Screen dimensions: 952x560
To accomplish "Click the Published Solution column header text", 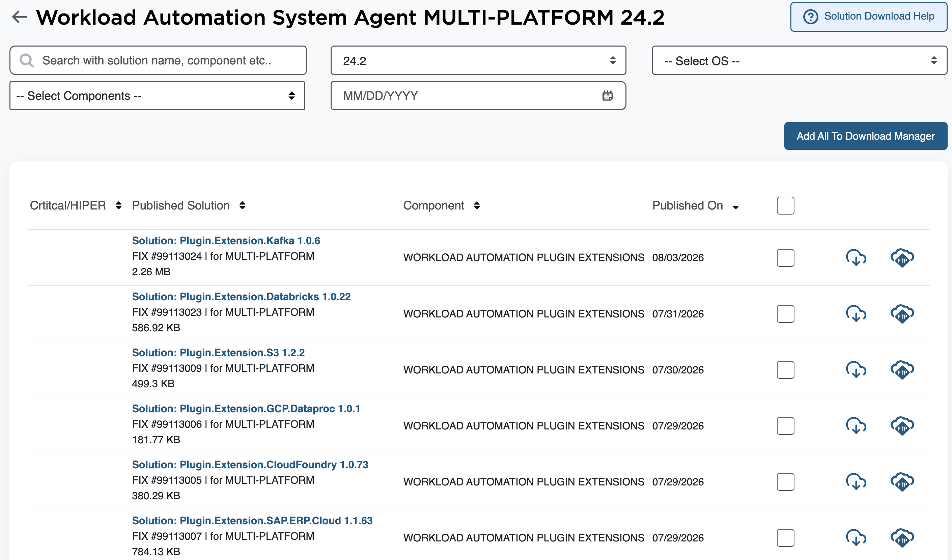I will [180, 205].
